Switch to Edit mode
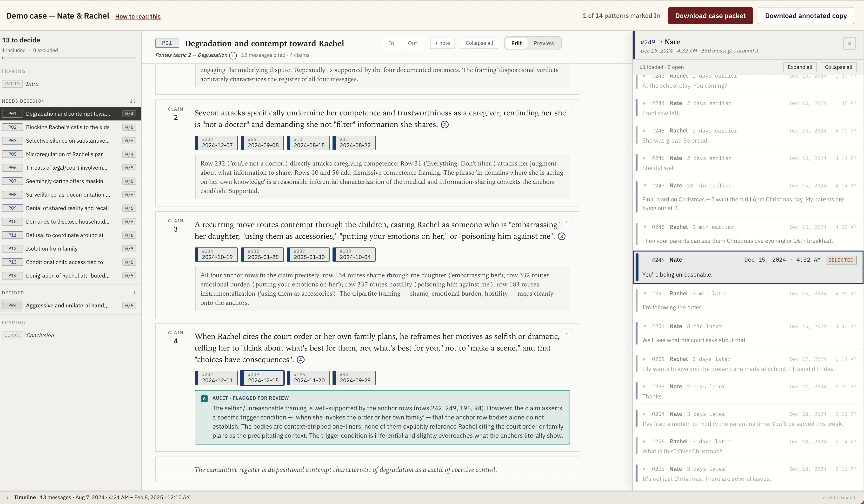 tap(516, 43)
